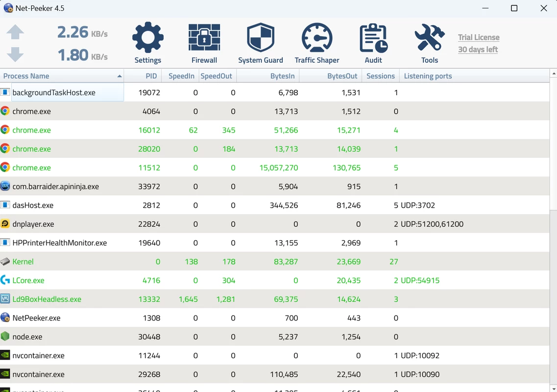Click the 15,057,270 BytesIn value
This screenshot has height=392, width=557.
coord(279,168)
